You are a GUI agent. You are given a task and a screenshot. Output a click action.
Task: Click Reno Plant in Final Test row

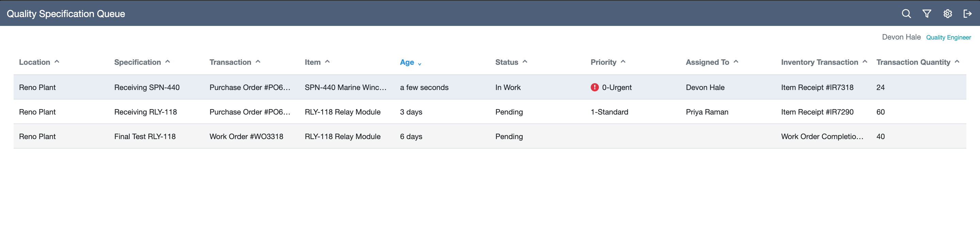click(37, 136)
